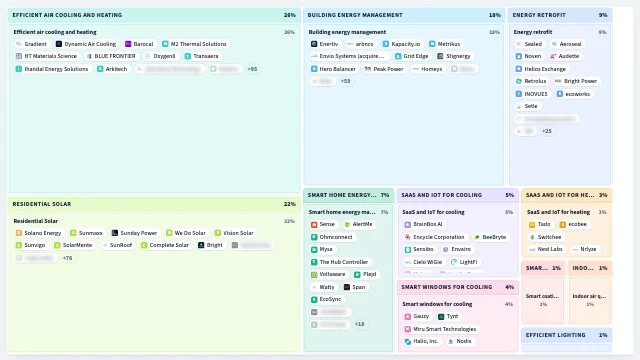Image resolution: width=640 pixels, height=360 pixels.
Task: Expand the +78 more solar companies
Action: 67,258
